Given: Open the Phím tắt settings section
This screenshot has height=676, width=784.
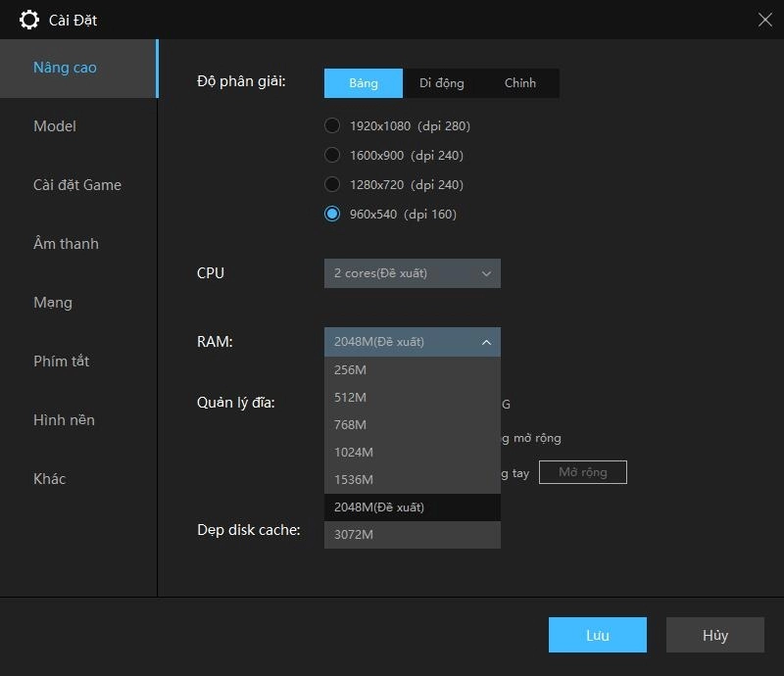Looking at the screenshot, I should click(x=61, y=362).
